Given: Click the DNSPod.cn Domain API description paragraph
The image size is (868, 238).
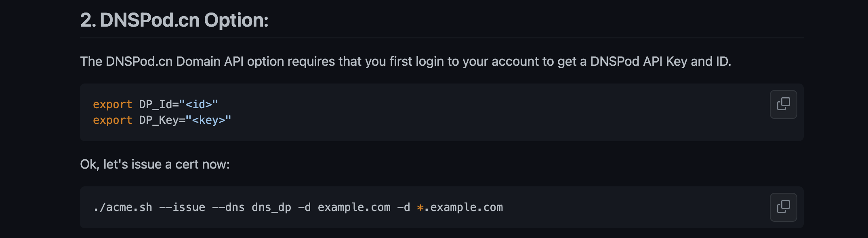Looking at the screenshot, I should coord(405,61).
